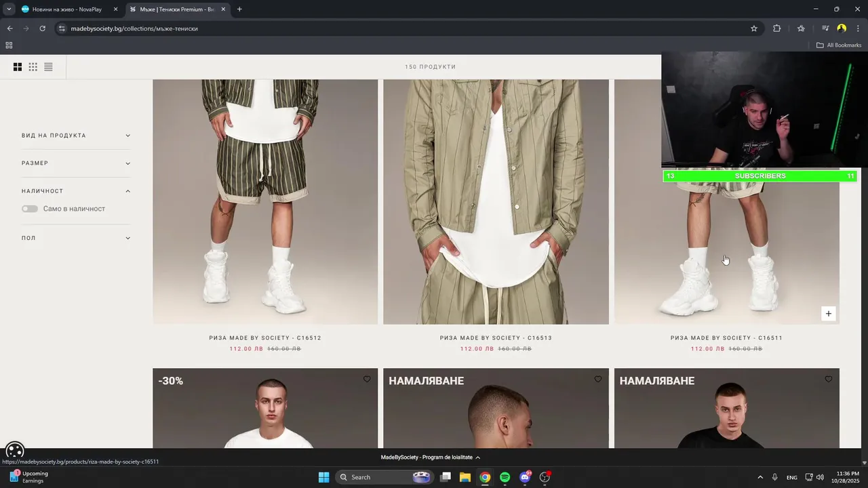Open a new browser tab
The image size is (868, 488).
(239, 9)
